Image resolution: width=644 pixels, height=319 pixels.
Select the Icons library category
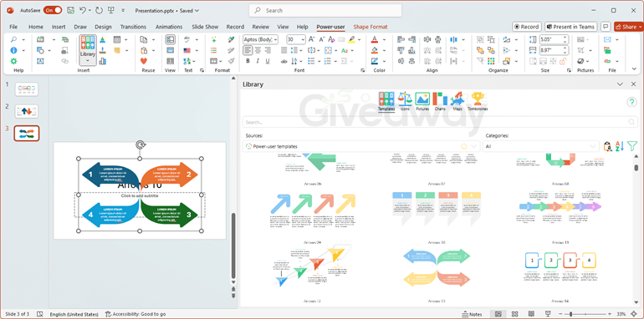click(405, 102)
